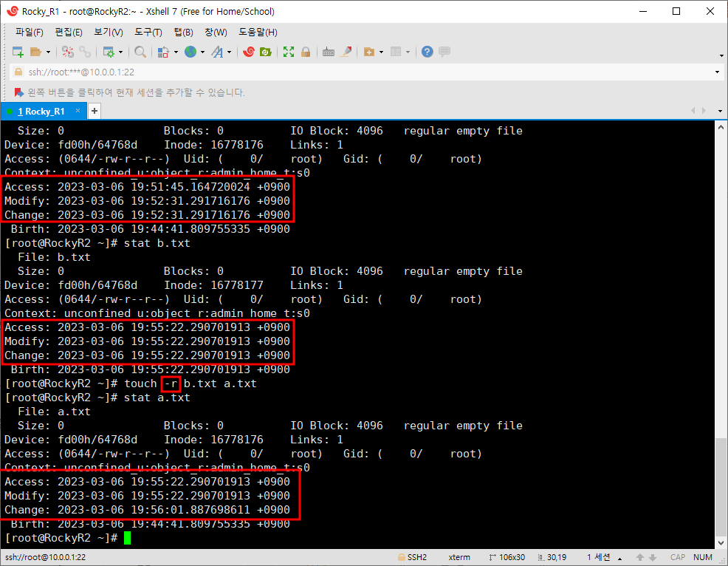The height and width of the screenshot is (566, 728).
Task: Click the layout panes icon
Action: point(396,52)
